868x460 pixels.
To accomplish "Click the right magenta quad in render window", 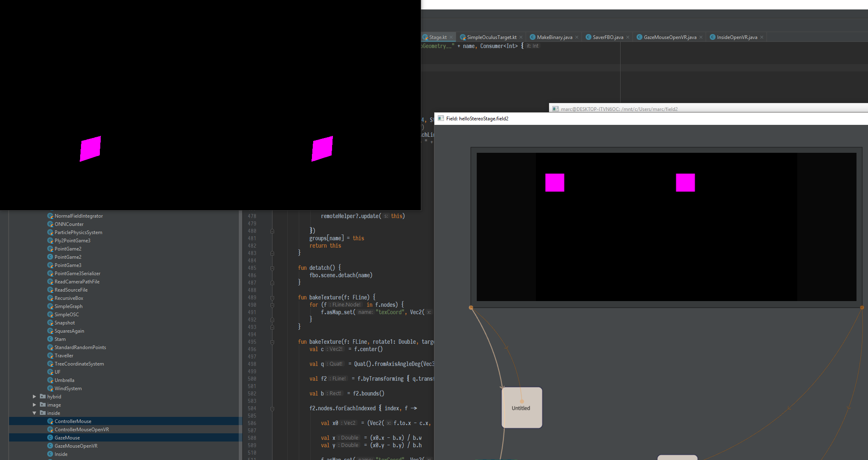I will [x=322, y=149].
